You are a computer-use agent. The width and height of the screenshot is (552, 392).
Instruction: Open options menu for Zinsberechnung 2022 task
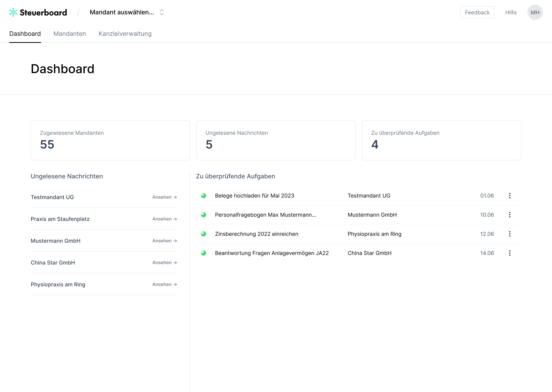point(510,234)
